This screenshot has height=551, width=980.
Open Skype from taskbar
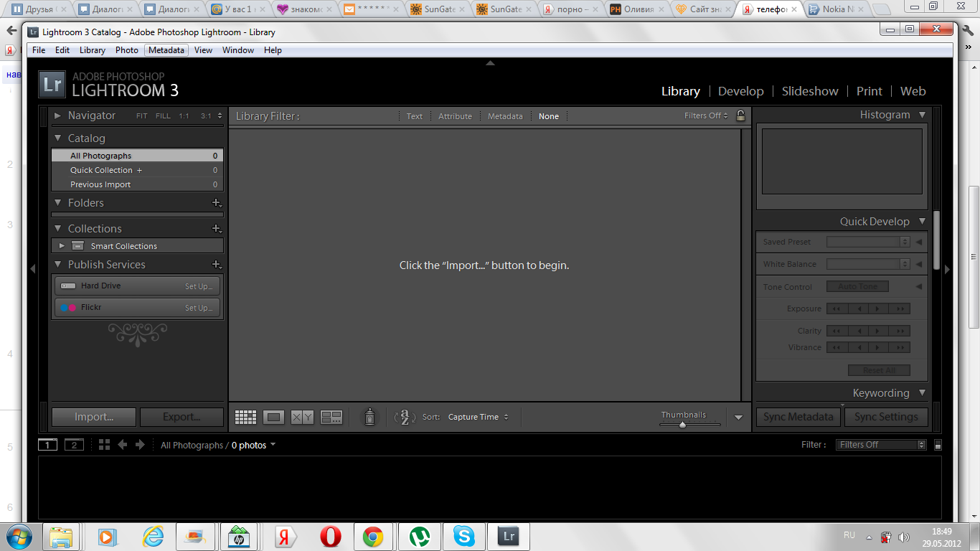(464, 536)
